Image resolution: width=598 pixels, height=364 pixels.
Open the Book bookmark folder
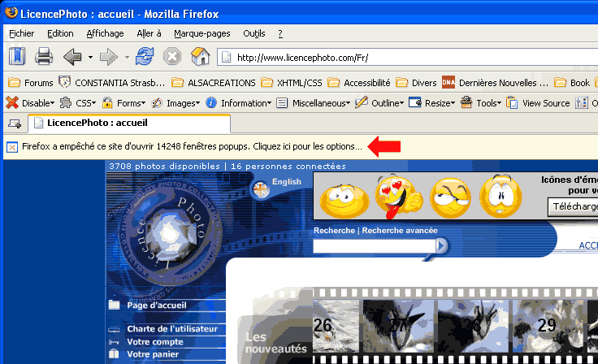(572, 83)
